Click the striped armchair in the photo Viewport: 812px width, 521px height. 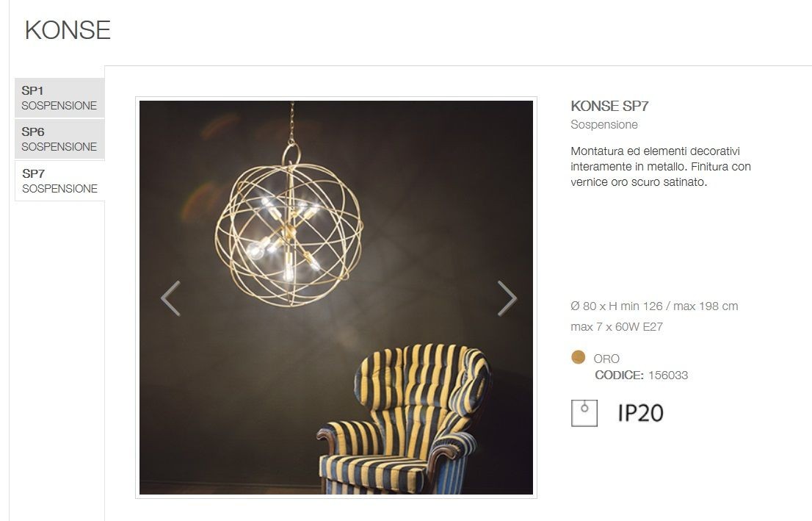(405, 419)
